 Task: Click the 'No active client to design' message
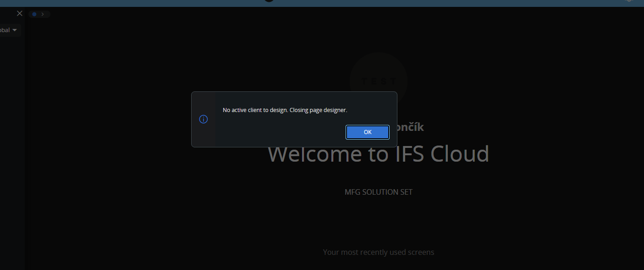tap(285, 110)
